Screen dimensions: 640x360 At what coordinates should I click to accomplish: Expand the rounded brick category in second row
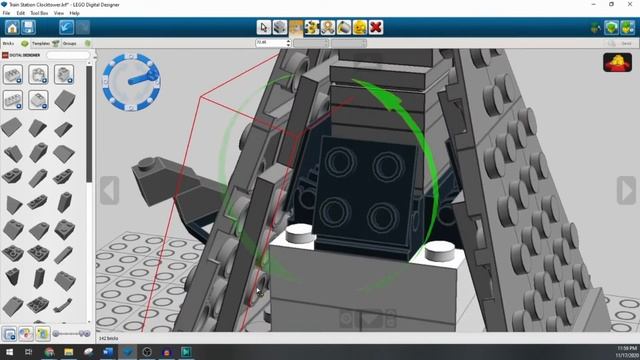(38, 100)
